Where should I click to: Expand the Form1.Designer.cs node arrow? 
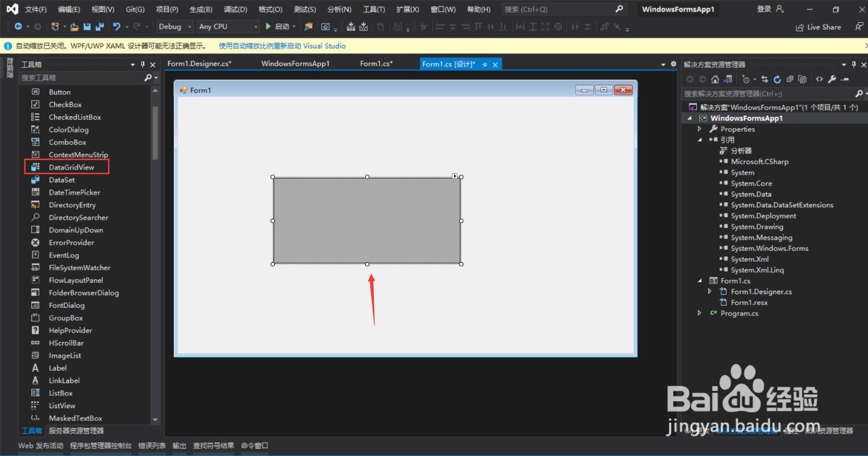[710, 292]
